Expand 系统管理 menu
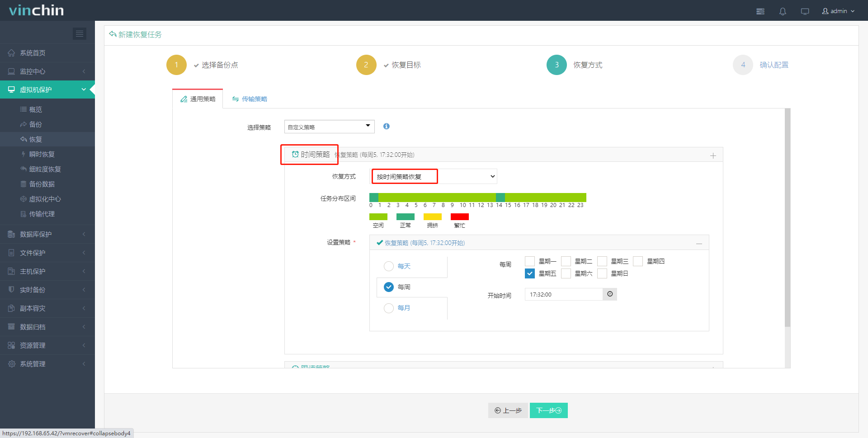The image size is (868, 438). click(47, 364)
